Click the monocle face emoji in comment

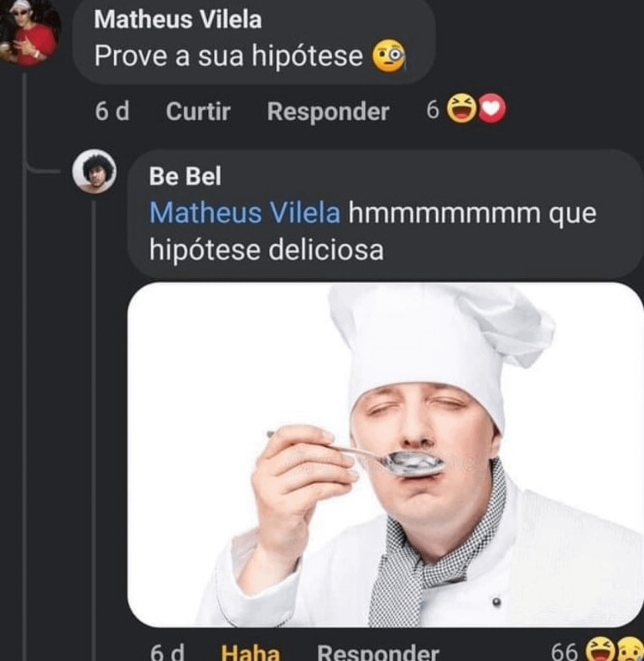(388, 56)
